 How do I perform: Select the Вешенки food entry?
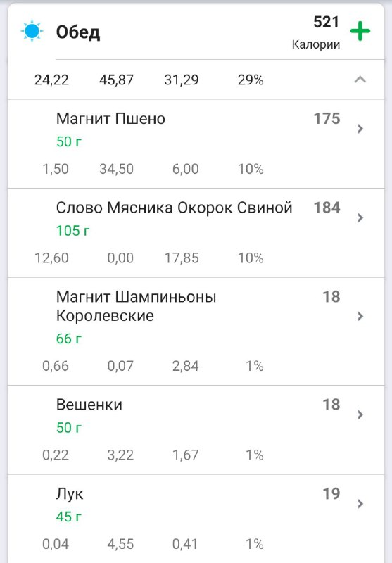tap(196, 430)
